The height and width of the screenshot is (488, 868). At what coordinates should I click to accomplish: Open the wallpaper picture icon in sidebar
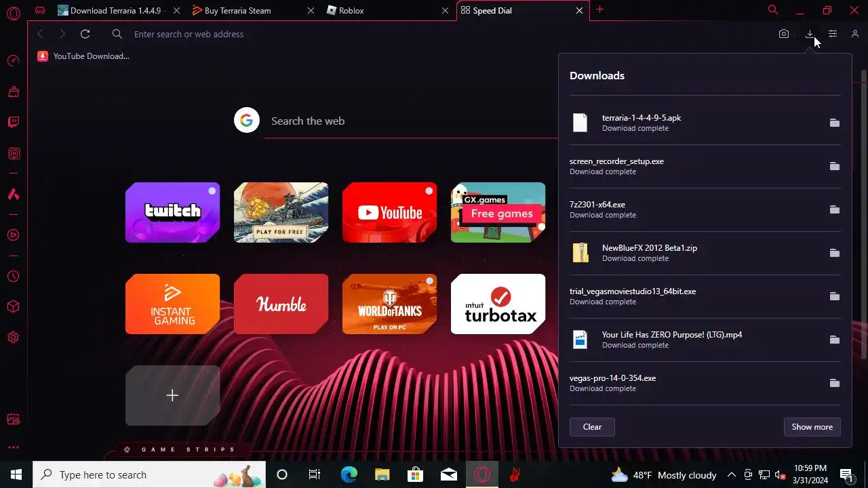point(13,420)
